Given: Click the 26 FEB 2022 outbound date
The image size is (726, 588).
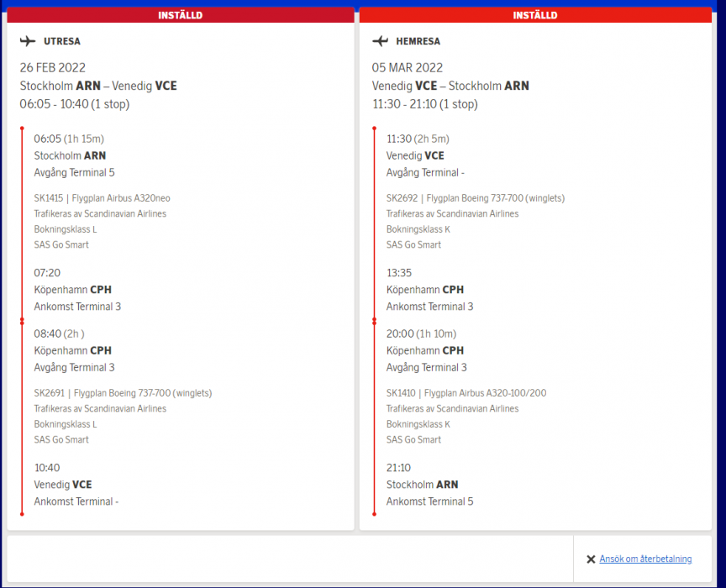Looking at the screenshot, I should 53,68.
